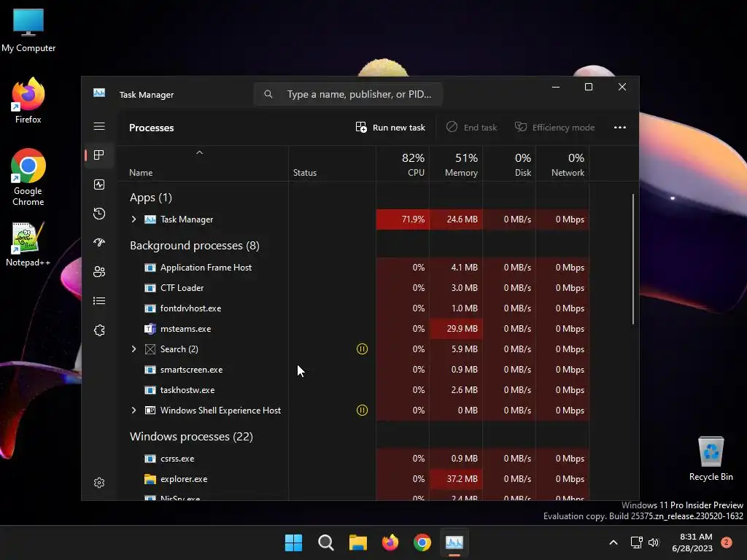
Task: Click the process list vertical scrollbar
Action: tap(632, 259)
